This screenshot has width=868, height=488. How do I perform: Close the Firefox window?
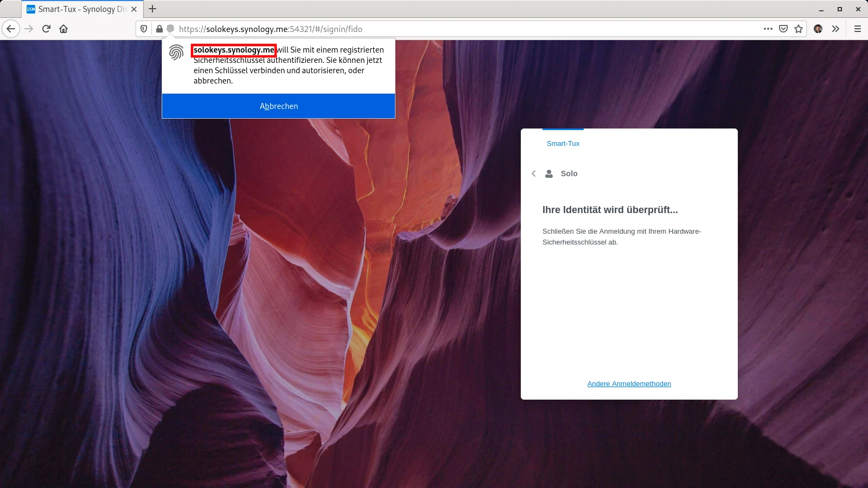tap(858, 9)
